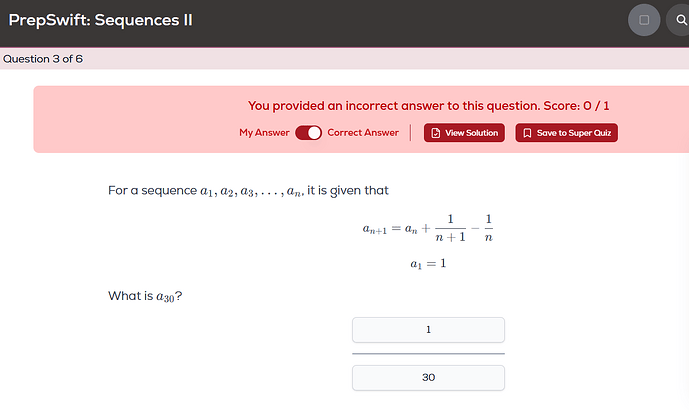689x412 pixels.
Task: Click the document icon on View Solution
Action: click(x=436, y=133)
